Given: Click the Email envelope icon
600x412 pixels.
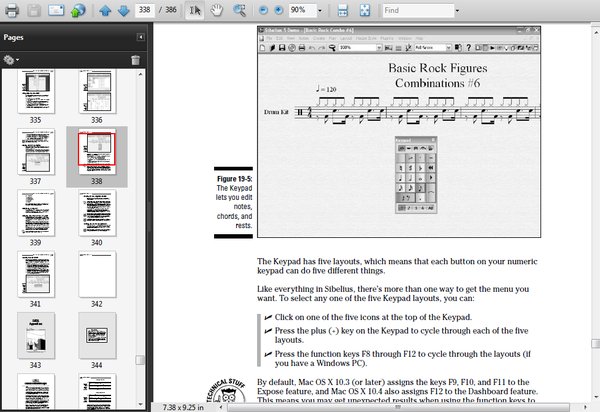Looking at the screenshot, I should pos(56,10).
